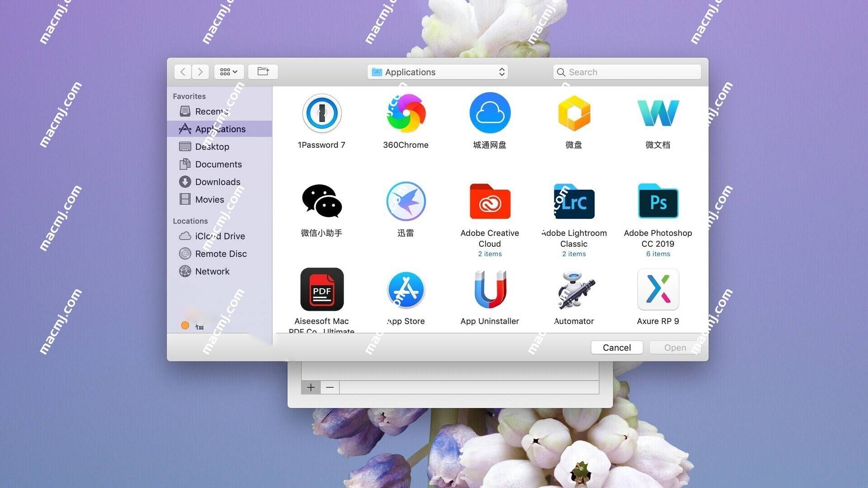Click the "2 items" text under Lightroom Classic
This screenshot has height=488, width=868.
[574, 254]
